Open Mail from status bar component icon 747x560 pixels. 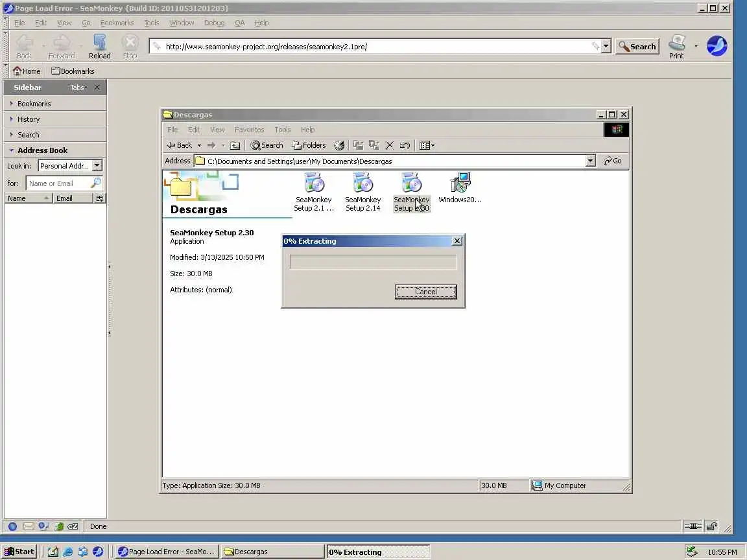click(x=28, y=526)
